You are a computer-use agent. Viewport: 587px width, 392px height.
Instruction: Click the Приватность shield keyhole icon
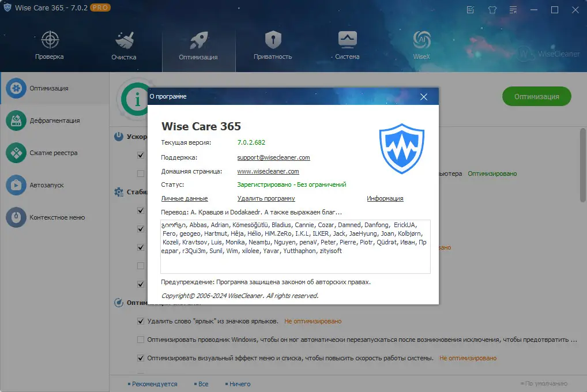point(273,40)
